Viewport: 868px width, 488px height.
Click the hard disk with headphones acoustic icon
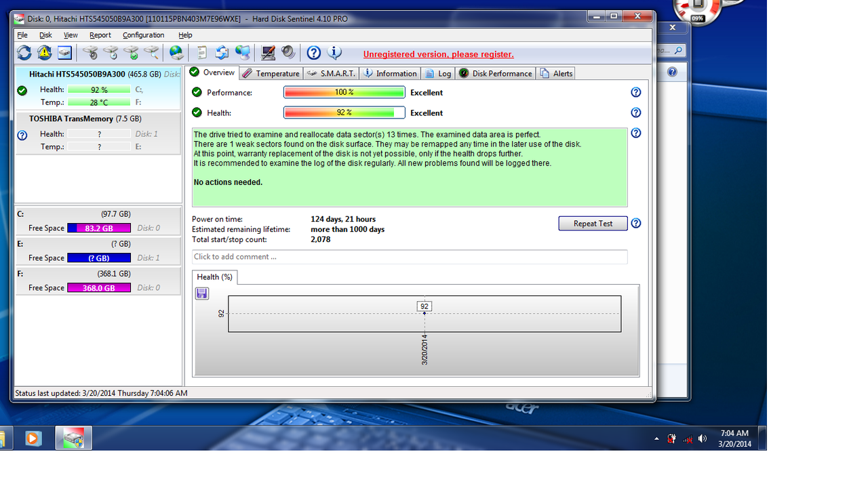click(x=90, y=52)
